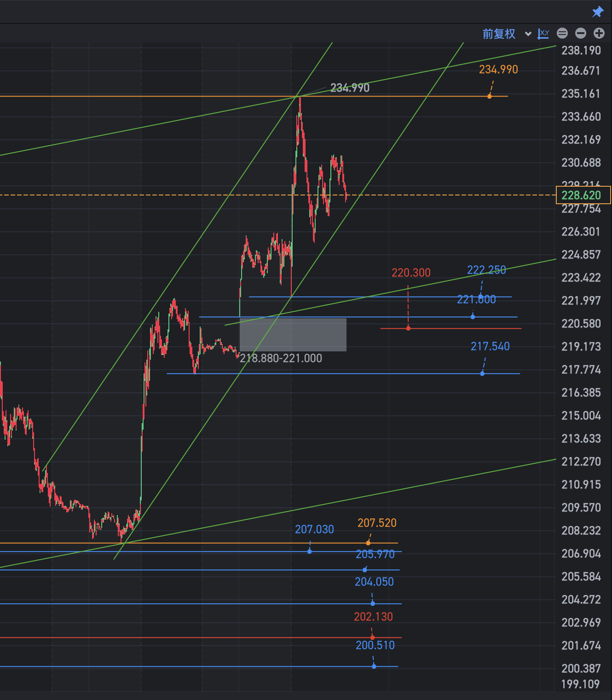This screenshot has height=700, width=612.
Task: Click the 202.969 value on the price axis
Action: point(581,623)
